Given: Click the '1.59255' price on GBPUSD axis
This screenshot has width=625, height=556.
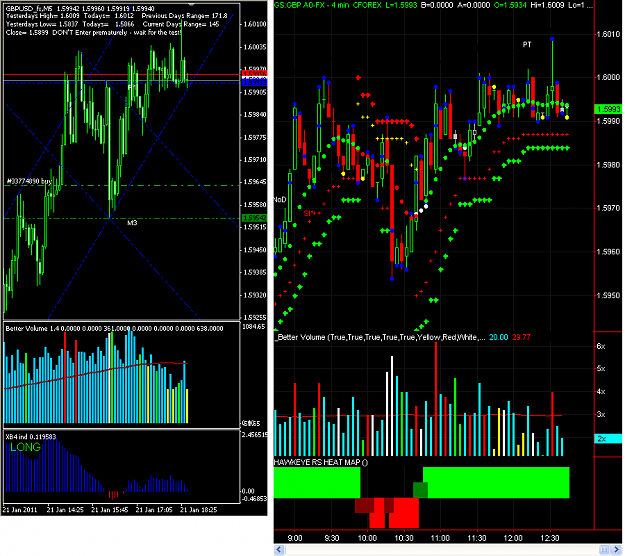Looking at the screenshot, I should pyautogui.click(x=255, y=318).
